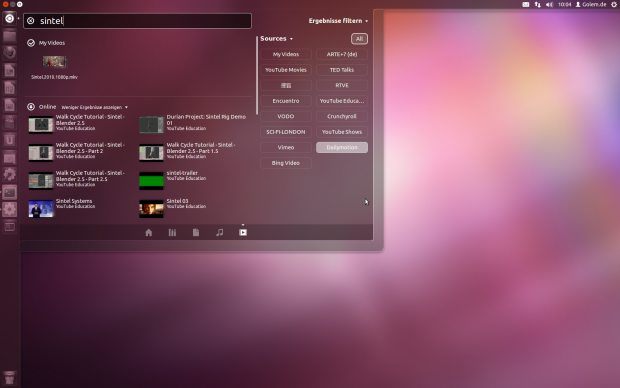Toggle the TED Talks source filter

[x=342, y=70]
